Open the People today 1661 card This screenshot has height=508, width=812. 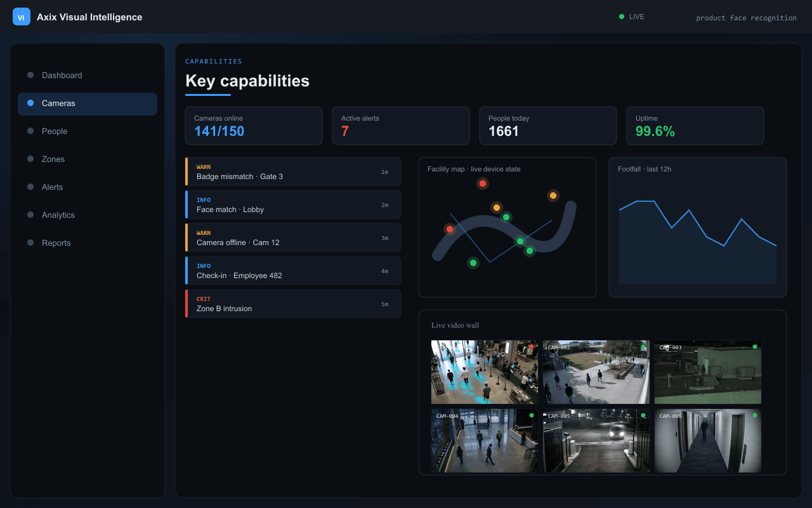(x=548, y=126)
